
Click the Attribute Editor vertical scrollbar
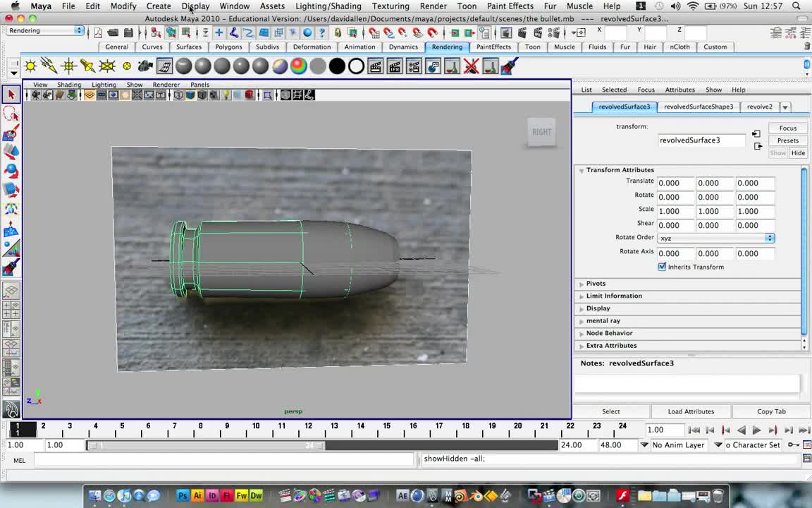click(x=804, y=251)
